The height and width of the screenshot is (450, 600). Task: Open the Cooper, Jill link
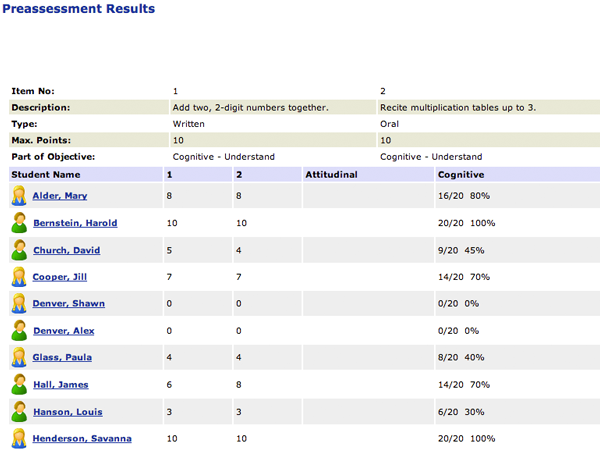coord(60,277)
